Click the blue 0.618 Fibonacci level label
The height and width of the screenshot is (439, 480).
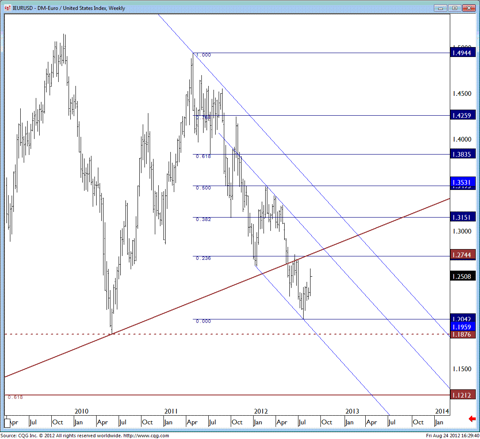(x=203, y=156)
